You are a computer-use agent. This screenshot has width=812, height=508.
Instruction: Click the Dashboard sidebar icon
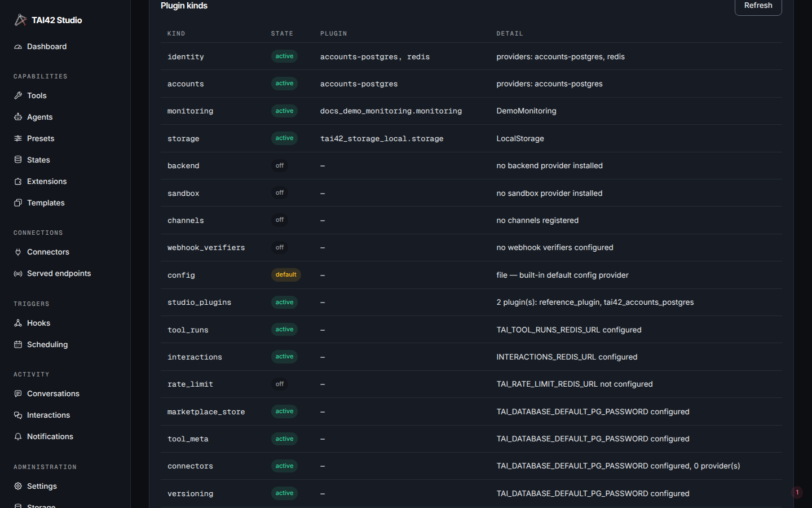point(18,47)
